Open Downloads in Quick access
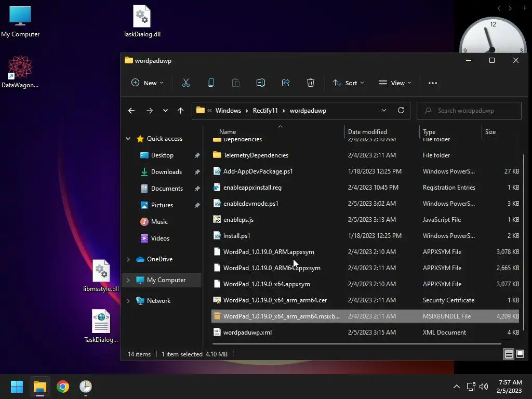Viewport: 532px width, 399px height. click(166, 171)
